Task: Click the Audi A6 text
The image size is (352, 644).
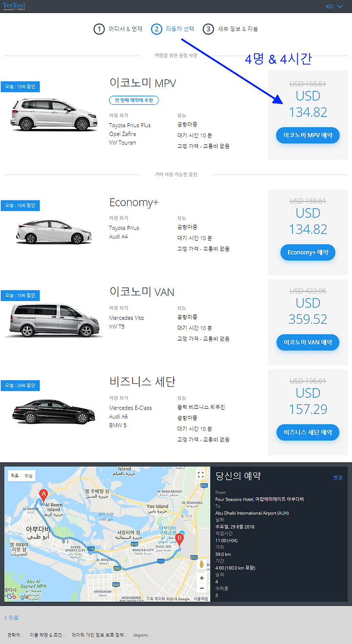Action: [x=118, y=417]
